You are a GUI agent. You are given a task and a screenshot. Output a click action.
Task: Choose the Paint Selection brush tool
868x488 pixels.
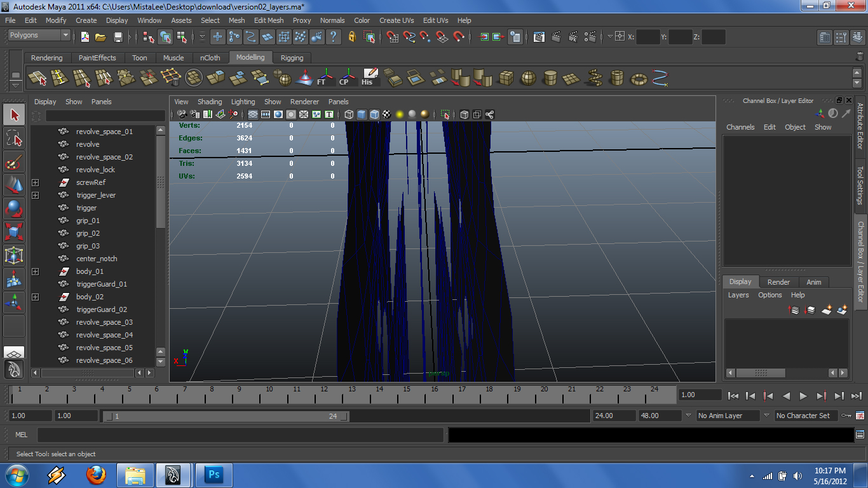coord(14,162)
